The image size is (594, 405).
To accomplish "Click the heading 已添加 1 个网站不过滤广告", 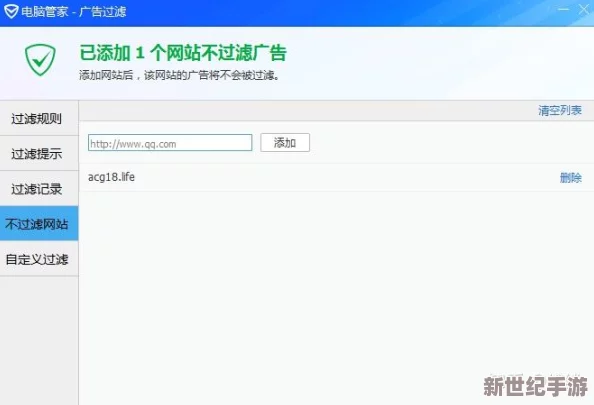I will (183, 53).
